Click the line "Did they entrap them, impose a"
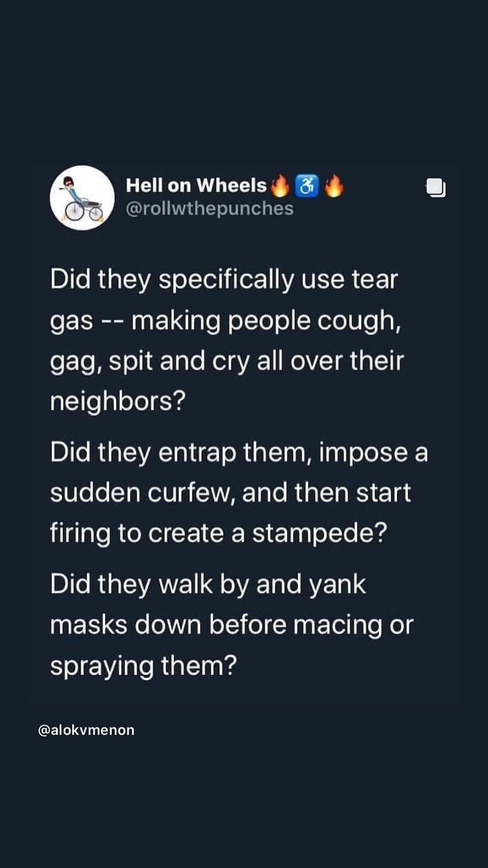 [x=239, y=452]
